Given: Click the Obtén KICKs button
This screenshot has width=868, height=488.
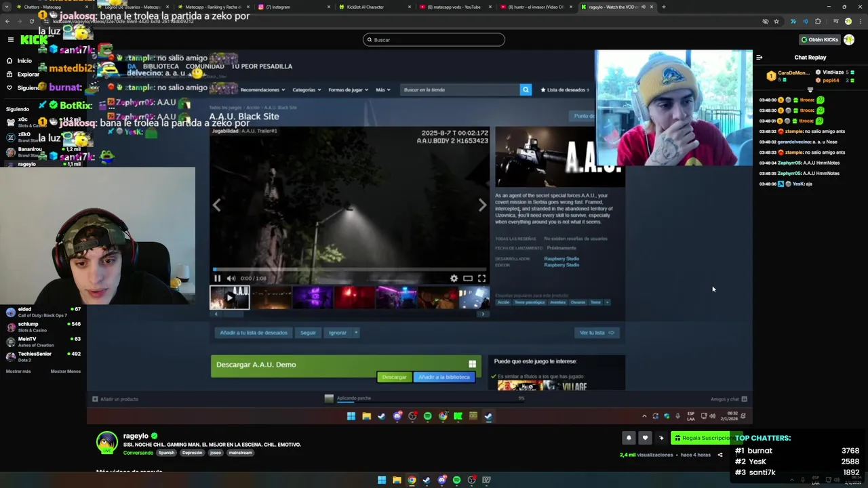Looking at the screenshot, I should (819, 39).
